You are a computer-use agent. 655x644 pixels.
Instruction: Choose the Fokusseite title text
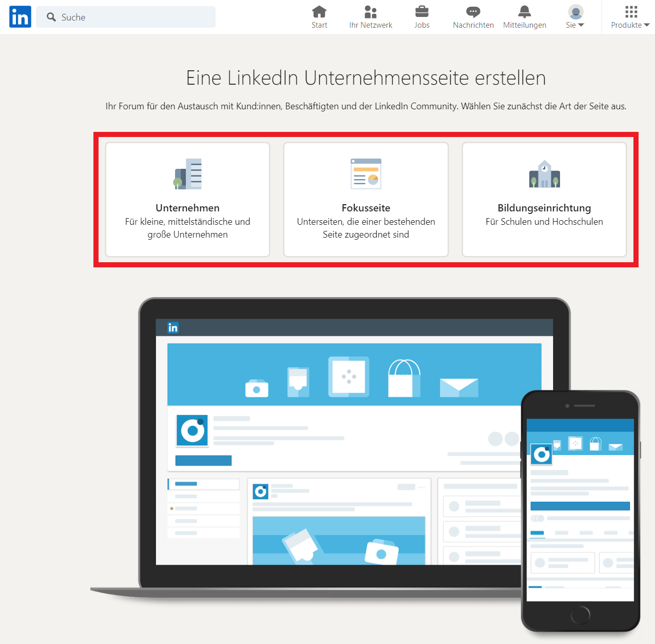pyautogui.click(x=365, y=208)
